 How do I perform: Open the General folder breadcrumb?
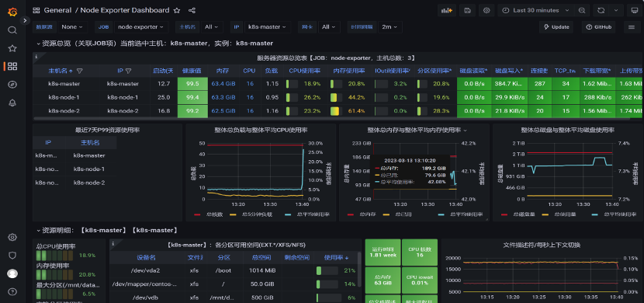pos(57,10)
